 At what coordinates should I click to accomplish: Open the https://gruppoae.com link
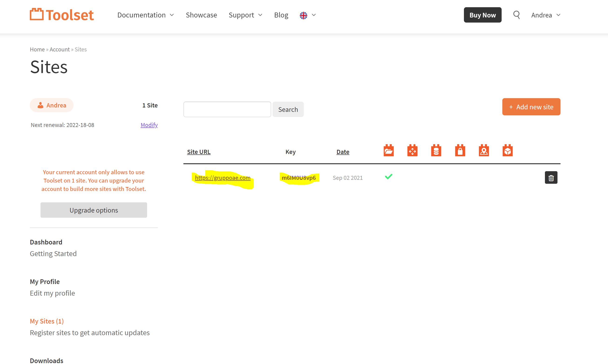(x=223, y=178)
